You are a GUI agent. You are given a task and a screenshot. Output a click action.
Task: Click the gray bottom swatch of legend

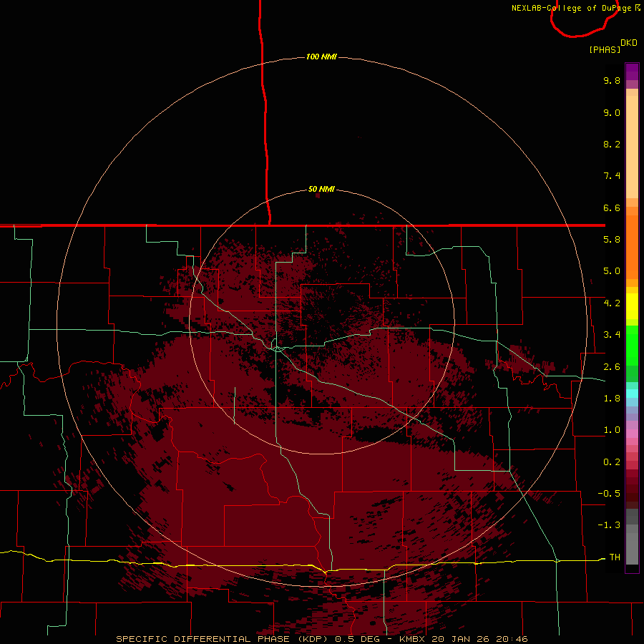tap(632, 548)
